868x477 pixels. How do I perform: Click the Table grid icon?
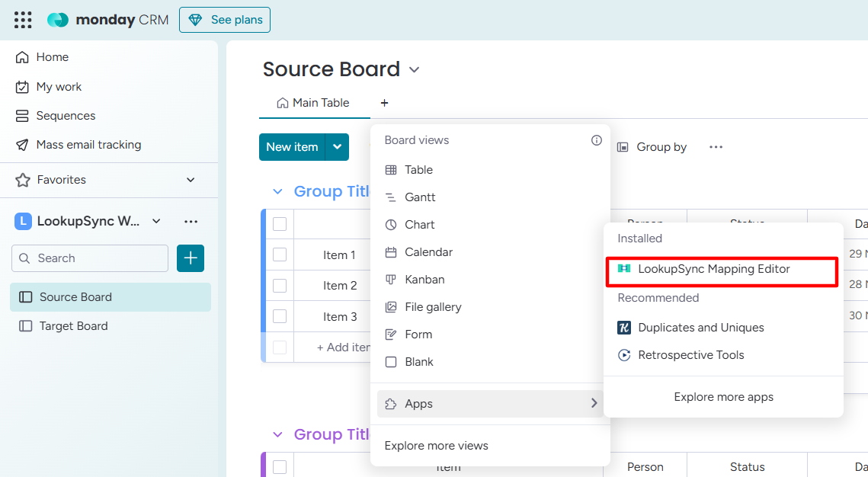tap(391, 170)
